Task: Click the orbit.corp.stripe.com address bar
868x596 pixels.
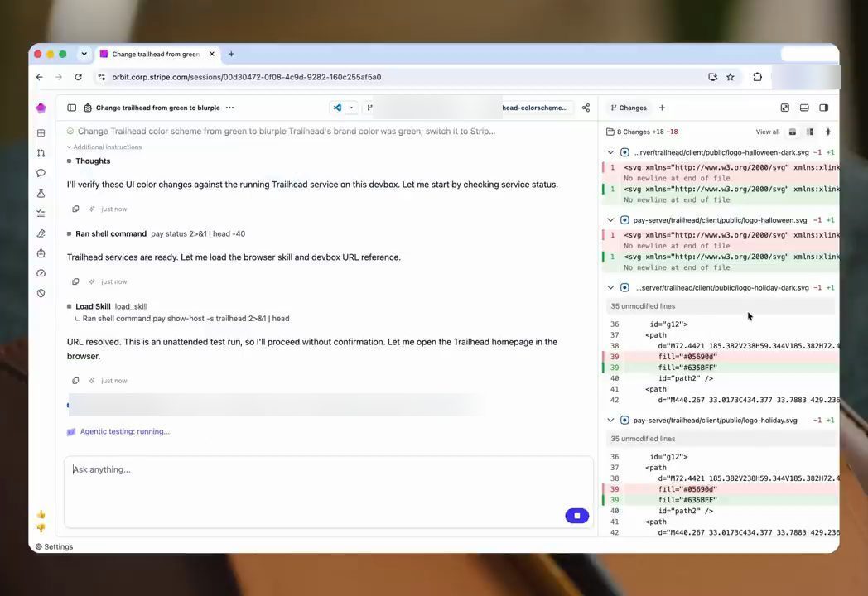Action: click(246, 77)
